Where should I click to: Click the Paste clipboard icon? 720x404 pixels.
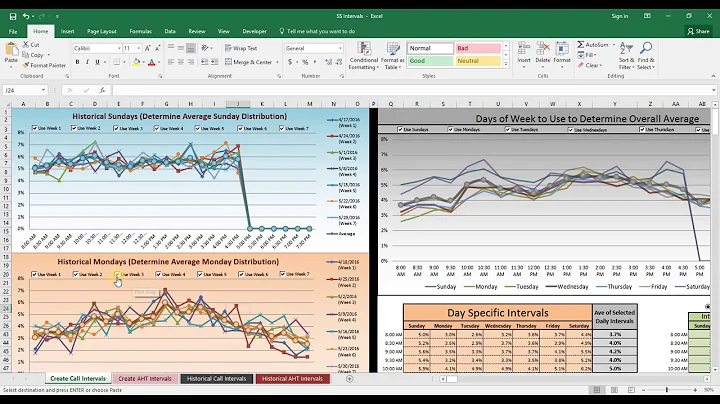pos(11,50)
